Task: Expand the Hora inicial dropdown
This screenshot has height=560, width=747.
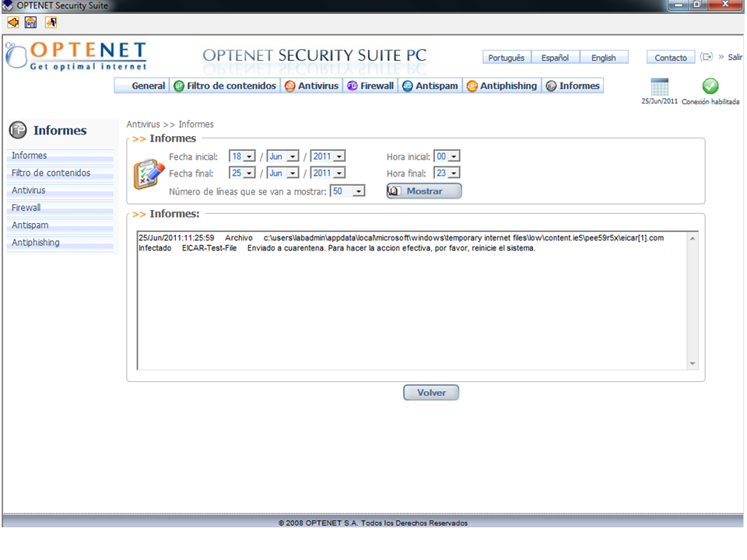Action: click(454, 156)
